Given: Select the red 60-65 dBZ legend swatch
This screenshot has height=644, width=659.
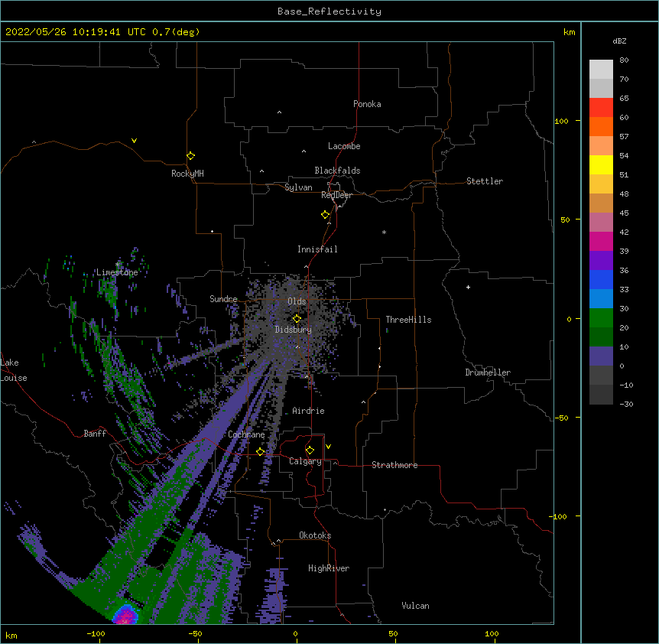Looking at the screenshot, I should 601,107.
